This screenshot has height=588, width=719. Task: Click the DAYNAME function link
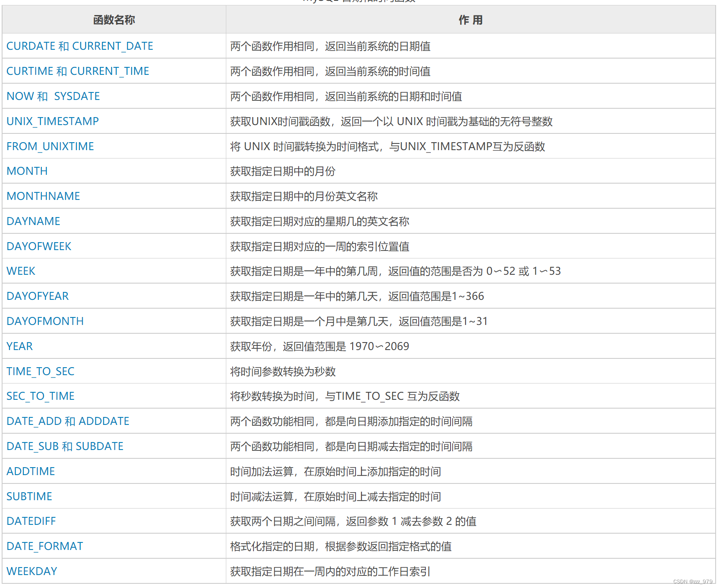33,221
